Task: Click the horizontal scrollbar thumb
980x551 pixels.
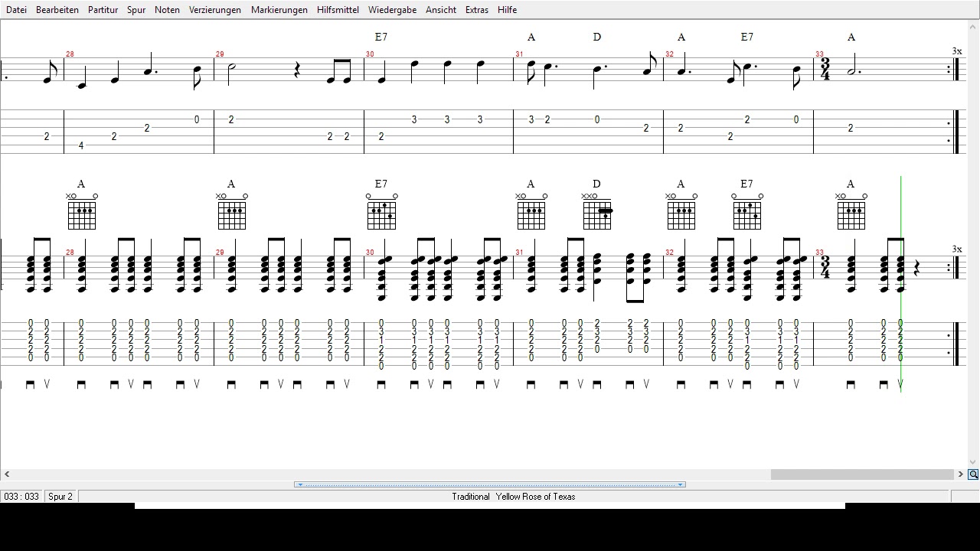Action: pos(862,474)
